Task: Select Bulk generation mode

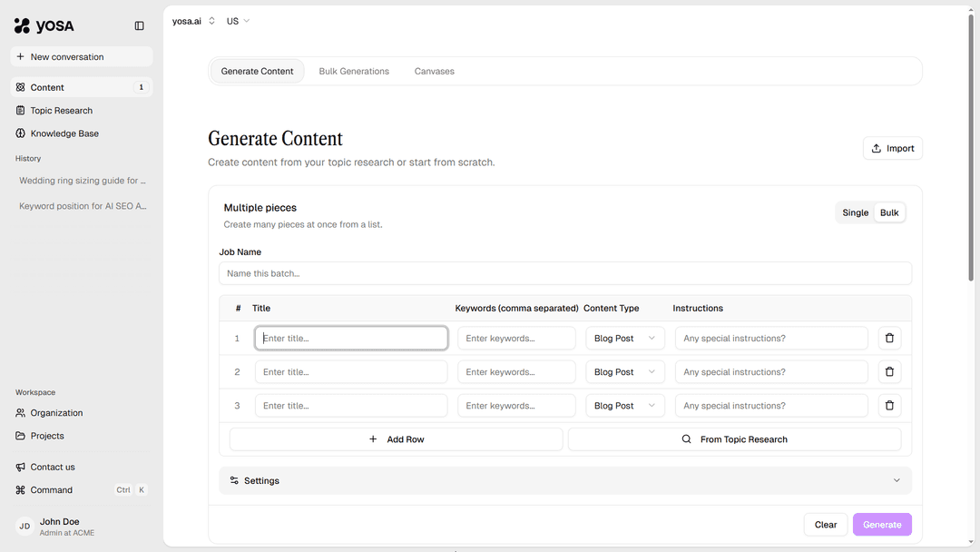Action: click(x=888, y=212)
